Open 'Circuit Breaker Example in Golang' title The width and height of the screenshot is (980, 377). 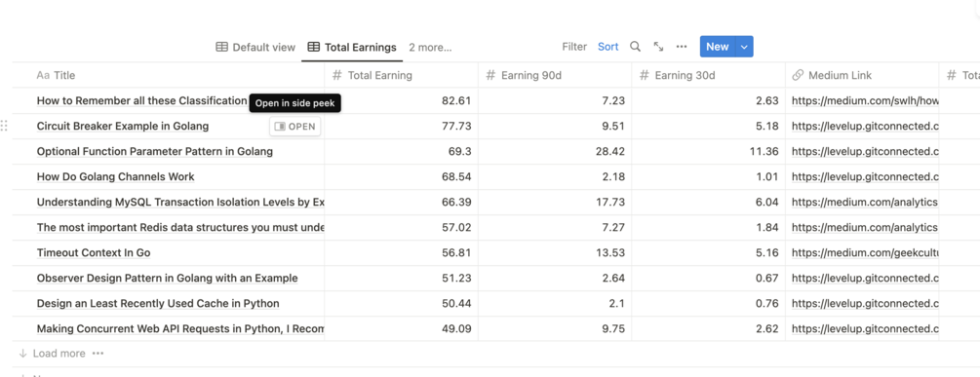point(123,126)
